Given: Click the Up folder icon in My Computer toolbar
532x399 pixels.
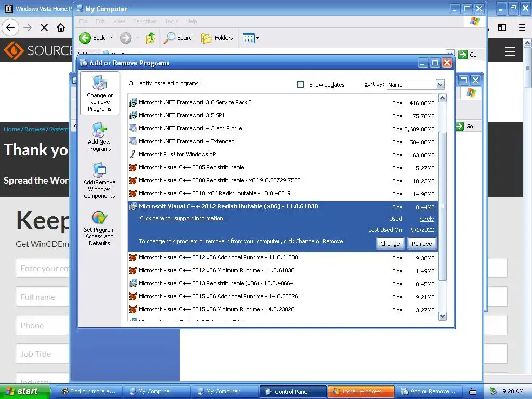Looking at the screenshot, I should [x=151, y=38].
